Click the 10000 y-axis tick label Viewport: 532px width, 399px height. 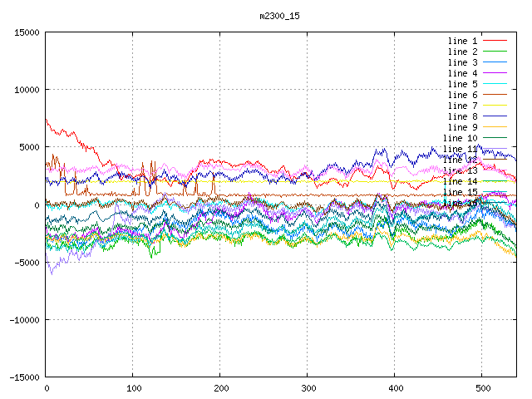[x=26, y=90]
